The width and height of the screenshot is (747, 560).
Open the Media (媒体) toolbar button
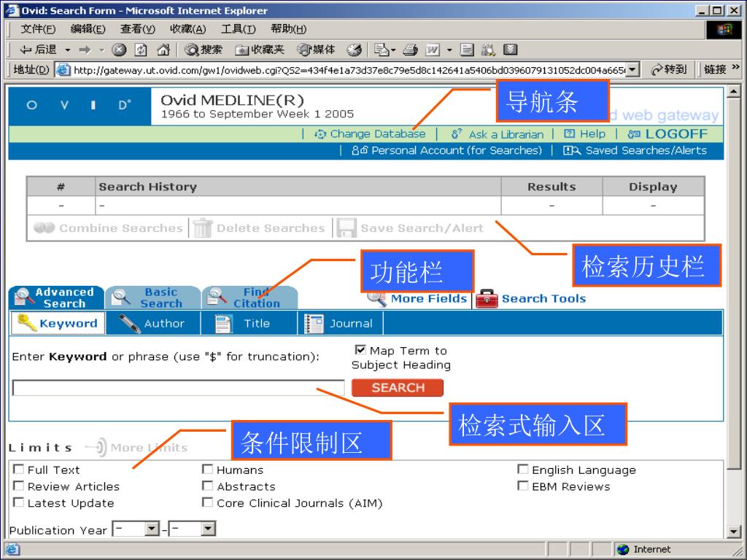(x=316, y=50)
